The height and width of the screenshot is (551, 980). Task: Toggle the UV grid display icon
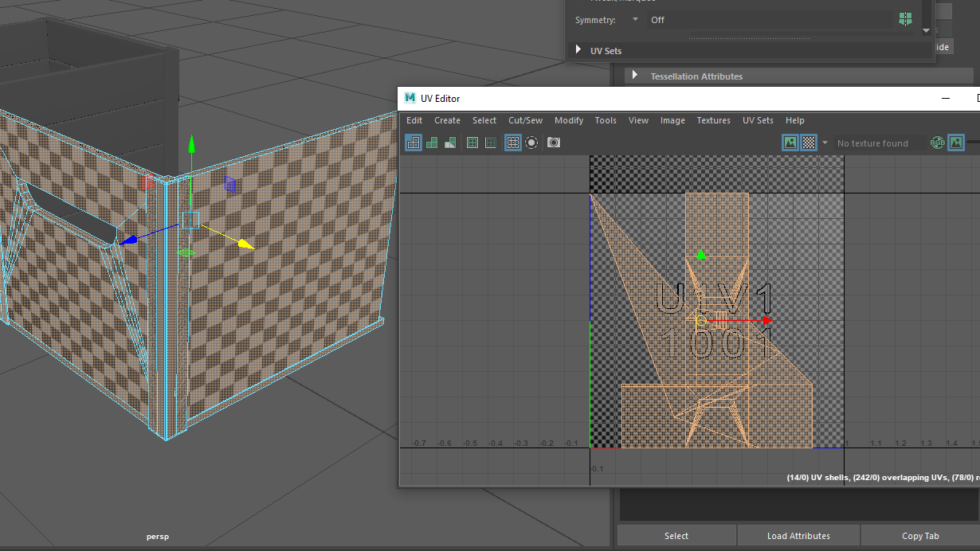513,143
